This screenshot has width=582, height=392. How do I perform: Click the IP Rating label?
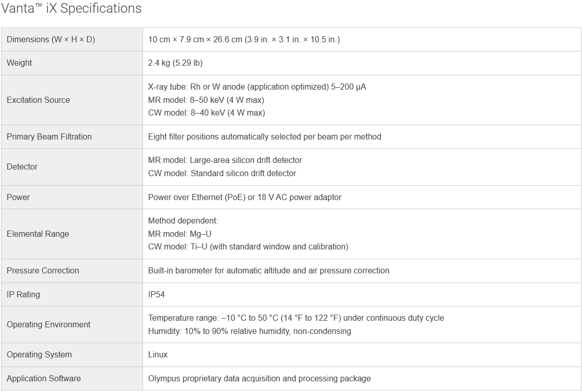(23, 295)
